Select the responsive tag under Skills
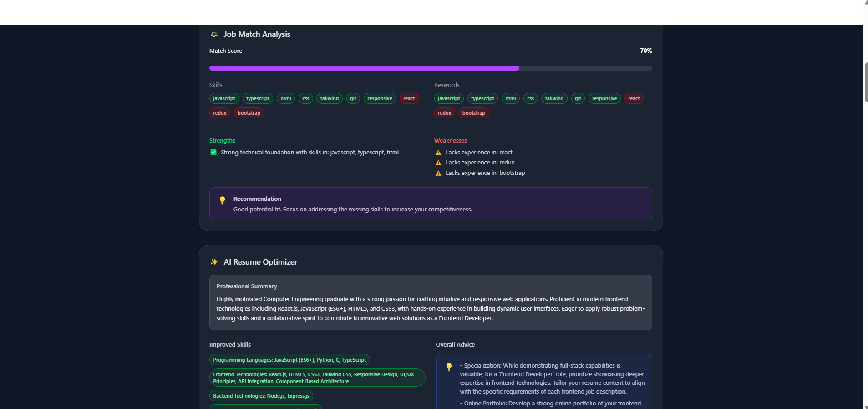The height and width of the screenshot is (409, 868). (x=380, y=98)
